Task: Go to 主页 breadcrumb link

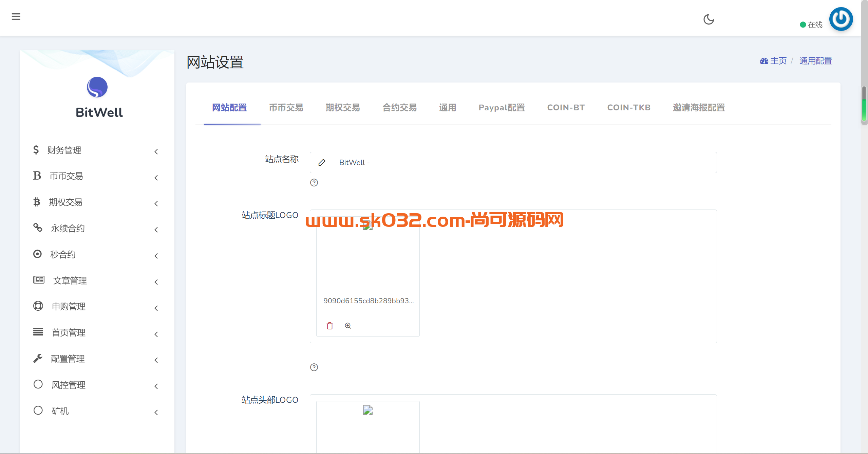Action: tap(778, 61)
